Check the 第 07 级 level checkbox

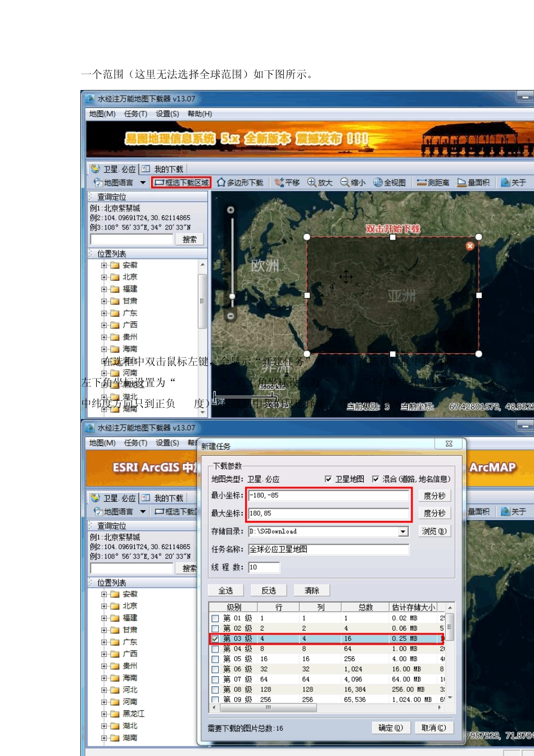215,679
